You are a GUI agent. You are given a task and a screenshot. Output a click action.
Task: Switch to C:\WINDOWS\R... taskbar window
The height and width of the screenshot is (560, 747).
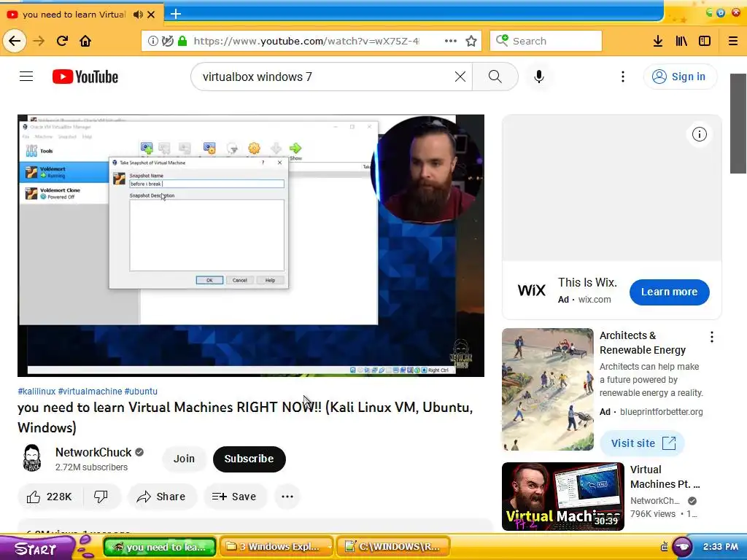coord(393,547)
